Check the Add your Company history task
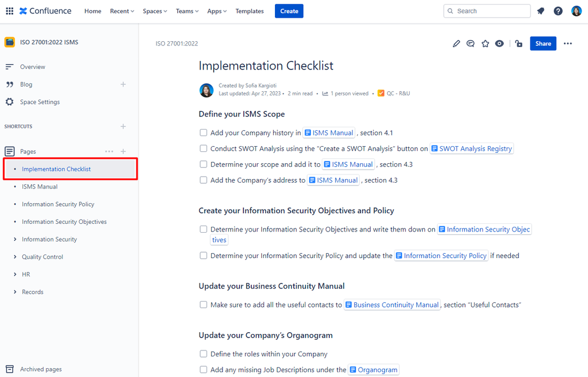This screenshot has height=377, width=588. [203, 133]
